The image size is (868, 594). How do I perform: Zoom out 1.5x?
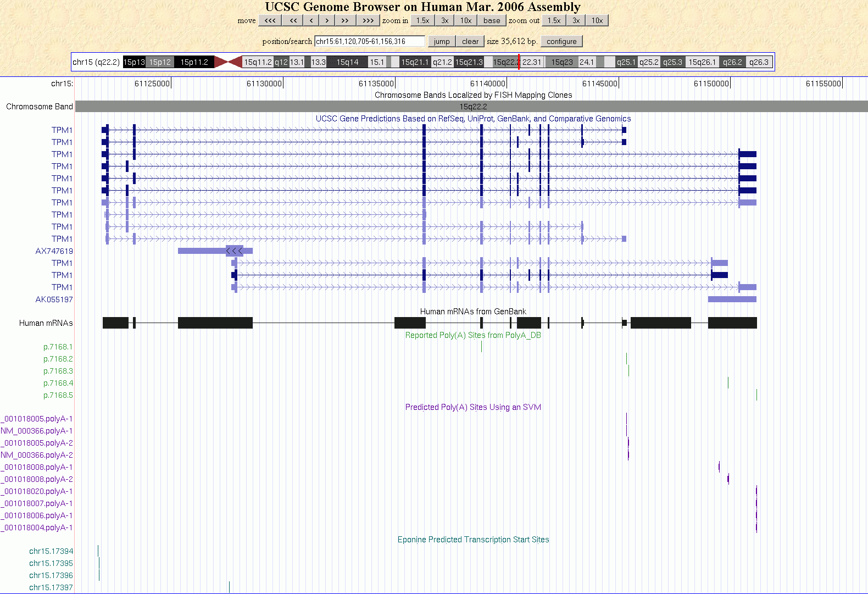pos(554,20)
